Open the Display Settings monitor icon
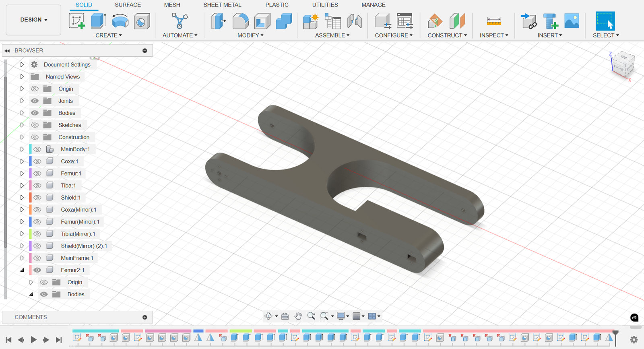The height and width of the screenshot is (349, 644). coord(341,316)
